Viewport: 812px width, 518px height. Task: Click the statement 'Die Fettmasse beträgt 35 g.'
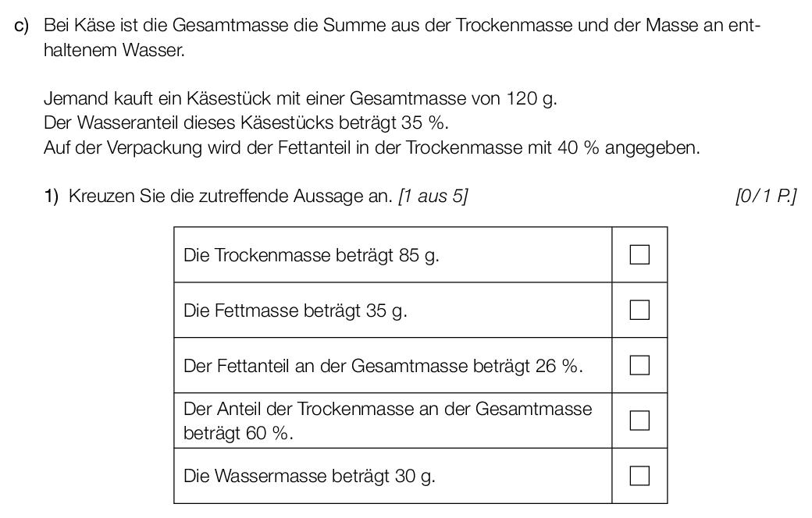tap(295, 310)
